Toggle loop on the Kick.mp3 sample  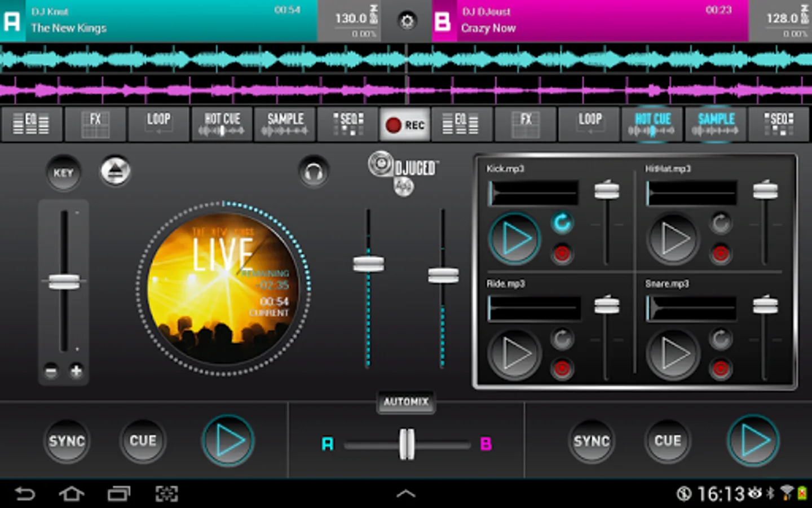tap(562, 223)
